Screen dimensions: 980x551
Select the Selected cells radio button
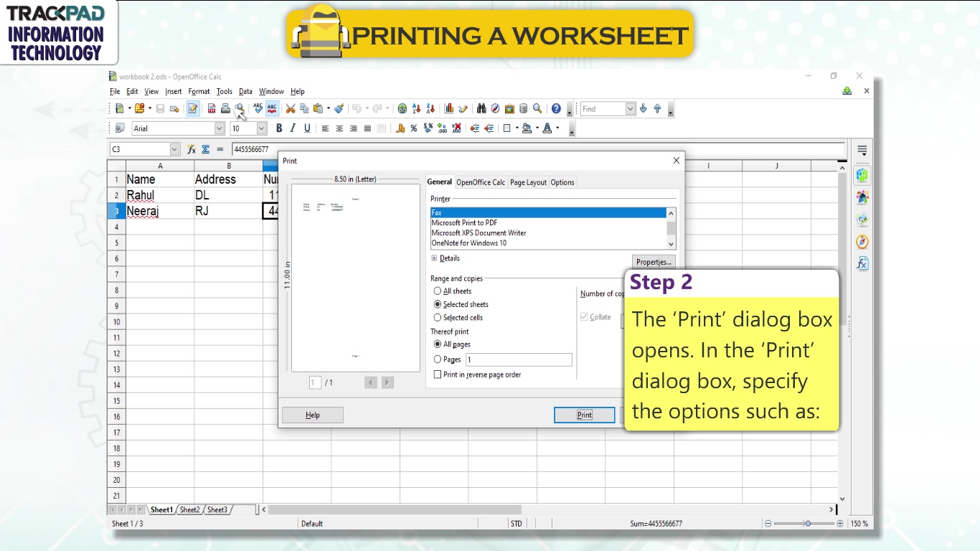[x=438, y=317]
